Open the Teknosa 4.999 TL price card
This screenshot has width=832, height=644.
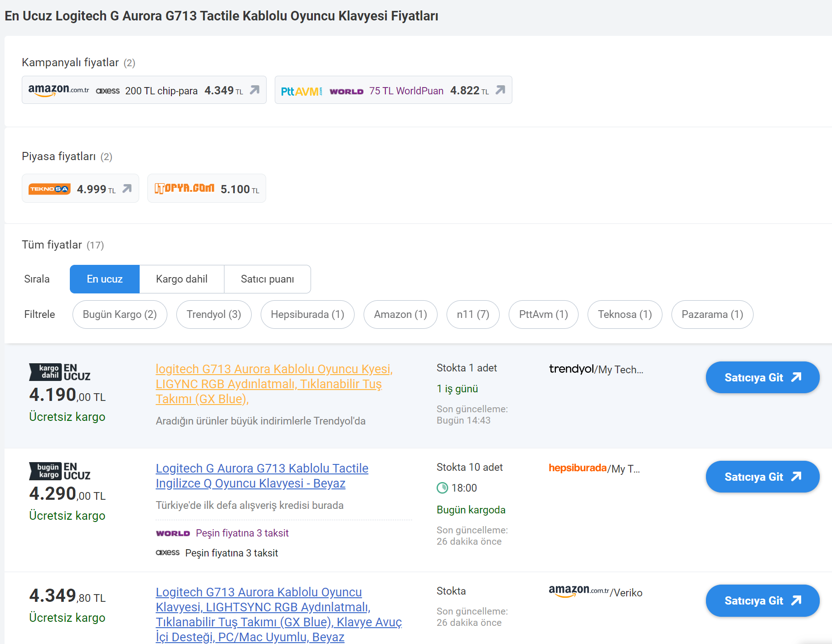pyautogui.click(x=80, y=188)
